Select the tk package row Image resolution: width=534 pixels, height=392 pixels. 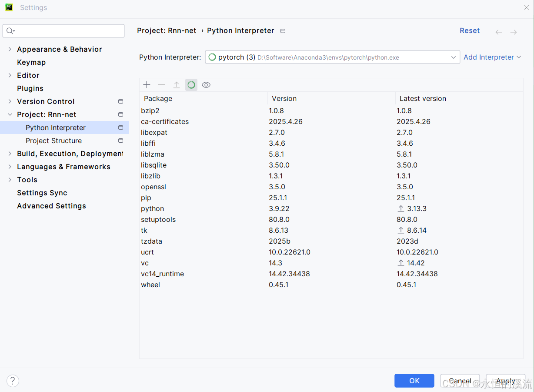331,230
